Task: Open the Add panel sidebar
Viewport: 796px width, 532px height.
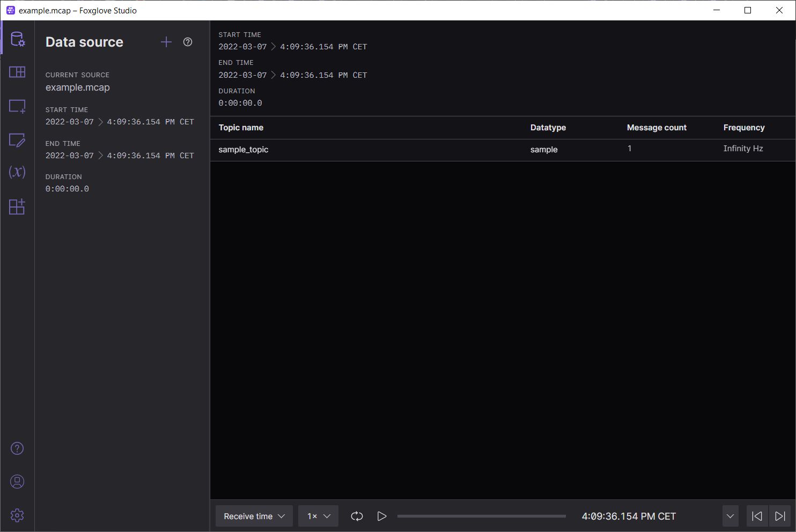Action: [x=17, y=106]
